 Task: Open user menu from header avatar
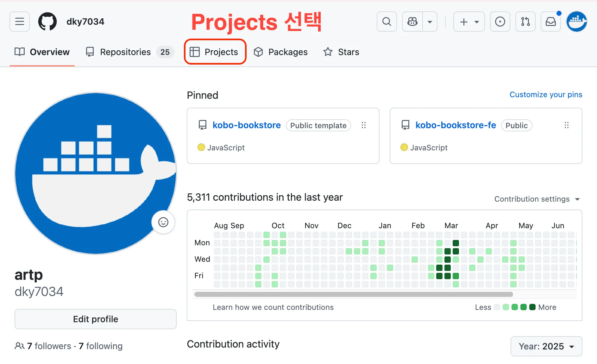tap(577, 22)
